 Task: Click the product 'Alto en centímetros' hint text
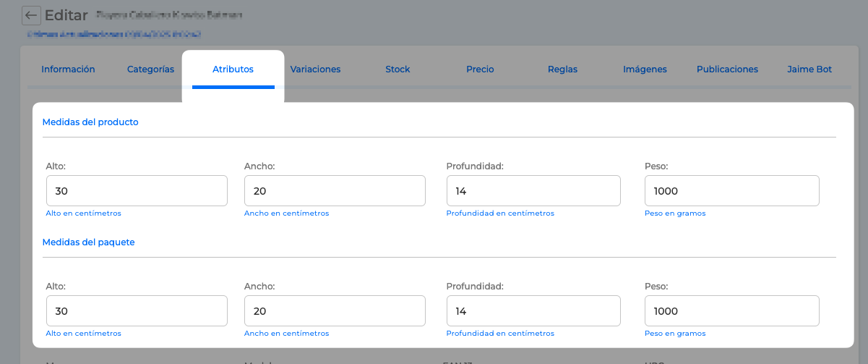point(83,213)
